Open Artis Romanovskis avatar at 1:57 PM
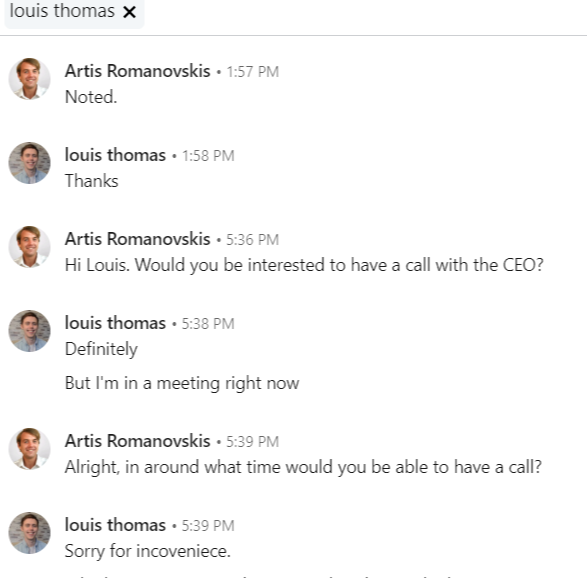 [30, 79]
